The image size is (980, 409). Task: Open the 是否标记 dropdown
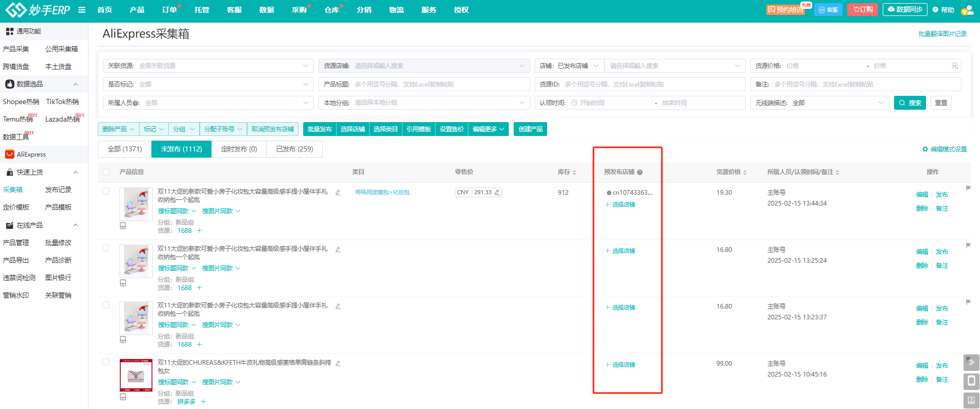coord(208,84)
